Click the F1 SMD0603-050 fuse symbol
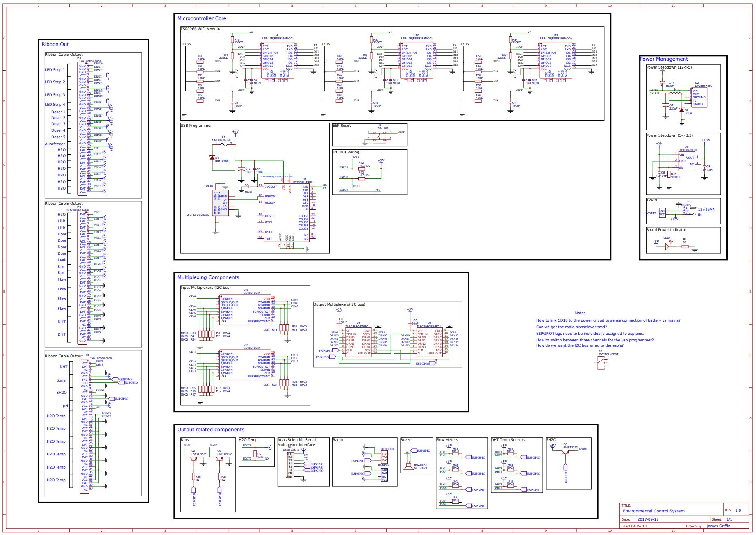 pos(223,144)
